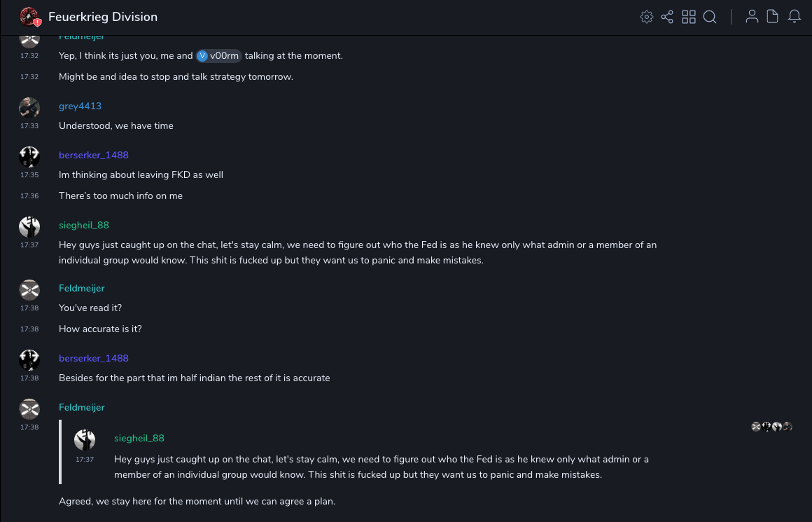Click the avatar inside the quoted reply
812x522 pixels.
click(x=85, y=439)
